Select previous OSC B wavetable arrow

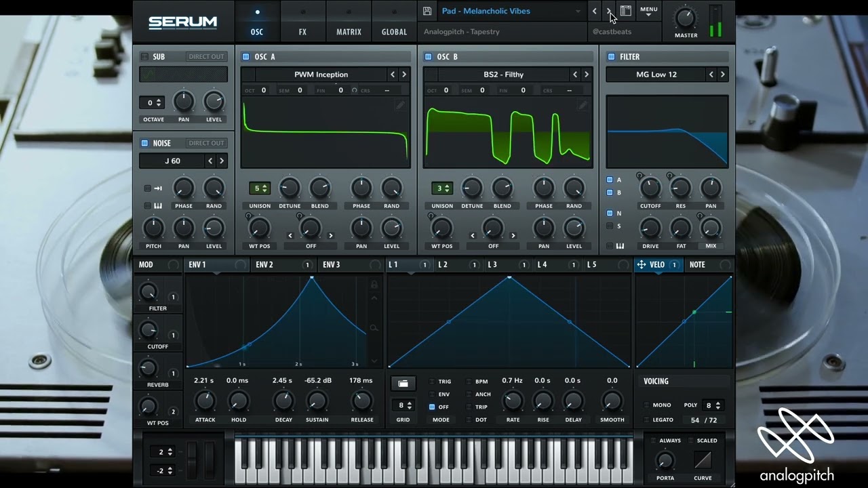pyautogui.click(x=575, y=75)
